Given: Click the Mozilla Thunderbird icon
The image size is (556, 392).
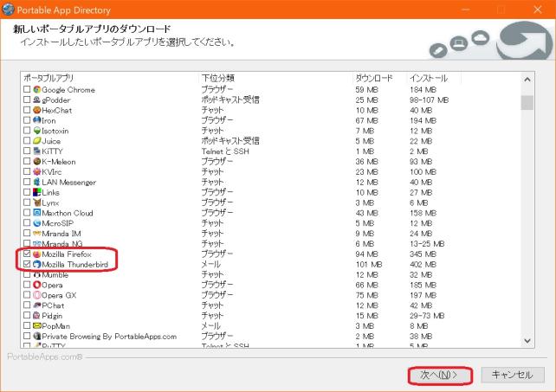Looking at the screenshot, I should pos(37,264).
